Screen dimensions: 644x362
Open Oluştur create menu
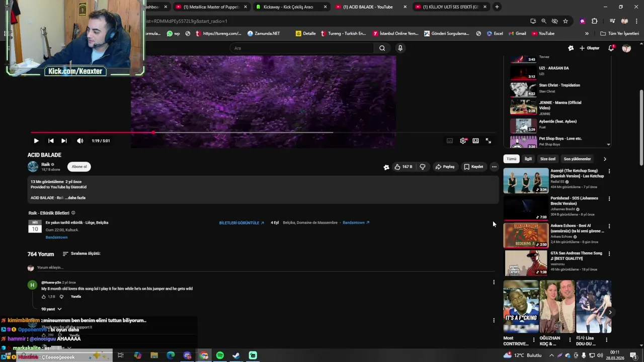(589, 48)
